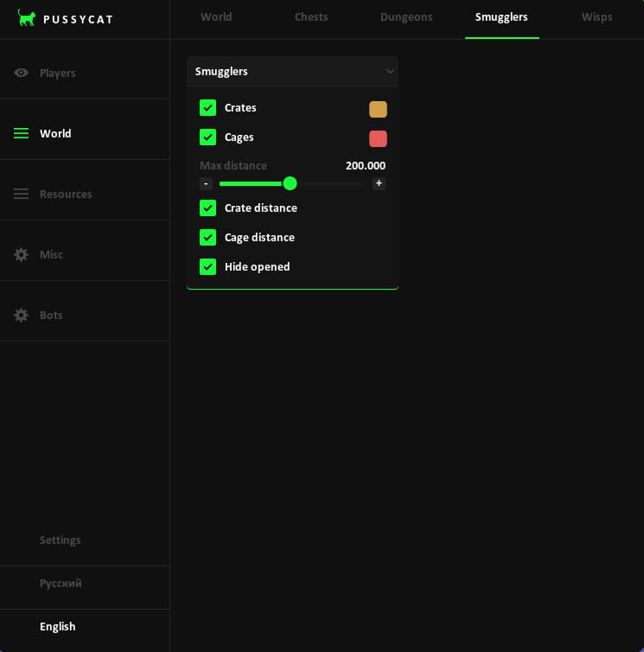Increase max distance with plus button

point(379,183)
